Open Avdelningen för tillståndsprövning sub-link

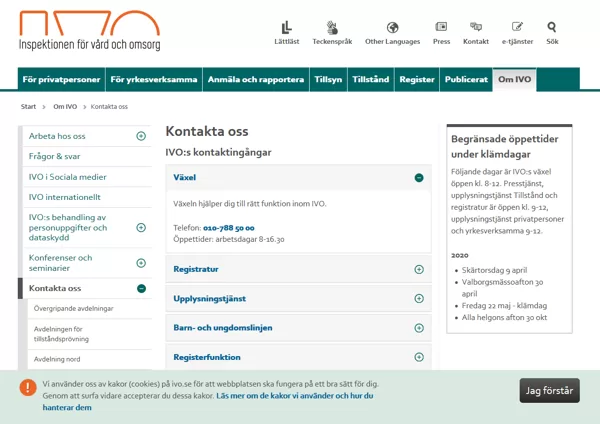[61, 334]
